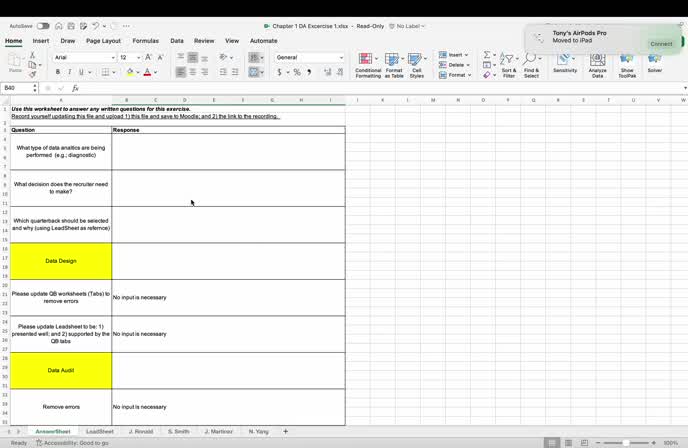Toggle the Align Right button
This screenshot has height=448, width=688.
pyautogui.click(x=204, y=72)
